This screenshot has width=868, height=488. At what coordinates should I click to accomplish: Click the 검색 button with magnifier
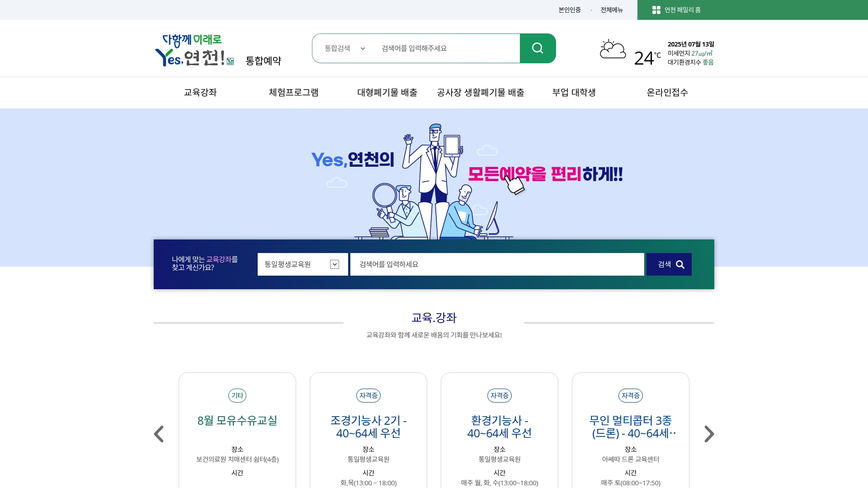pos(669,264)
